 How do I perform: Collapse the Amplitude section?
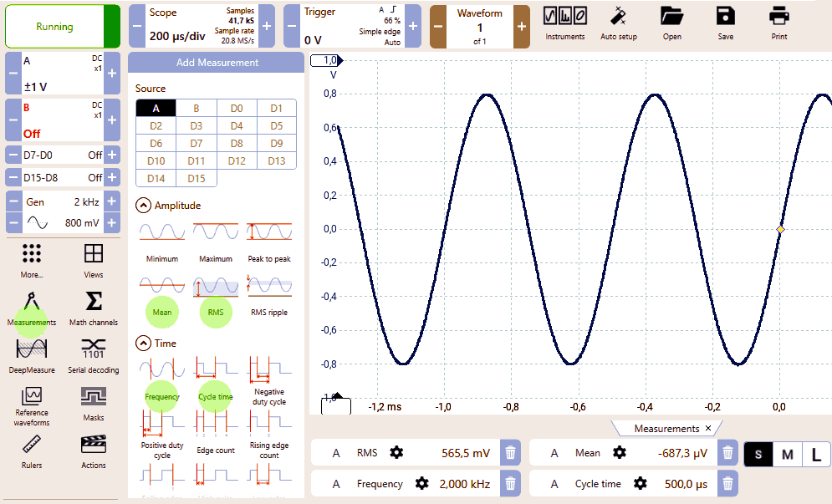[143, 206]
